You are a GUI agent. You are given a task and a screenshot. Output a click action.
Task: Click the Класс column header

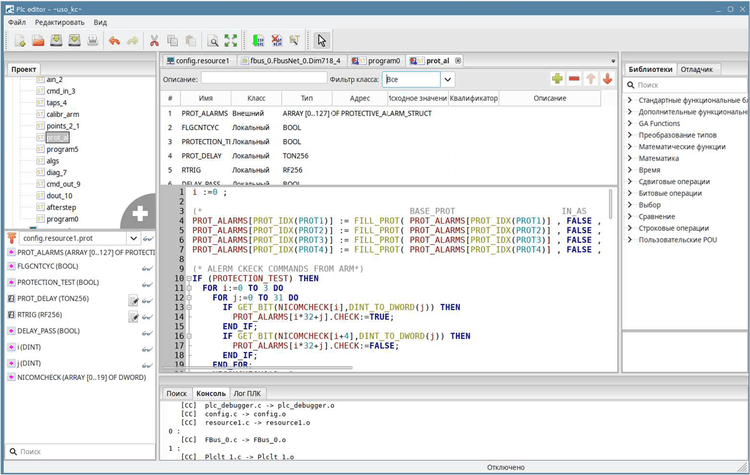(x=256, y=98)
